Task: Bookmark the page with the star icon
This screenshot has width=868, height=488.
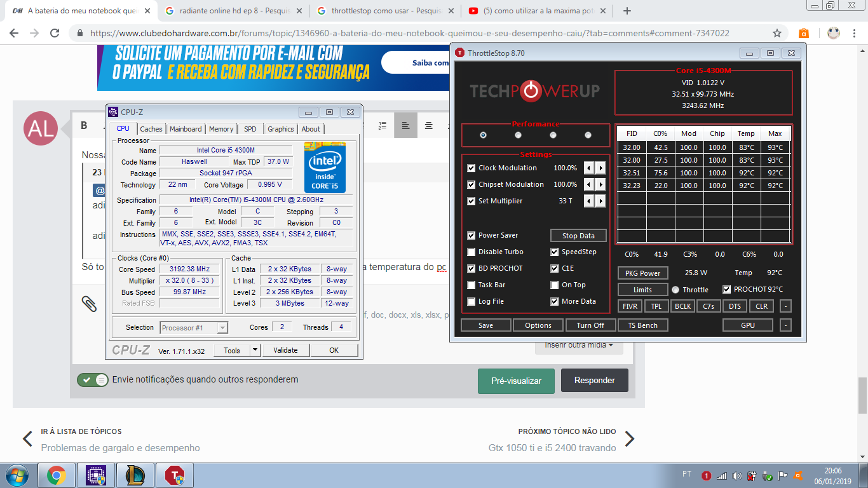Action: click(777, 33)
